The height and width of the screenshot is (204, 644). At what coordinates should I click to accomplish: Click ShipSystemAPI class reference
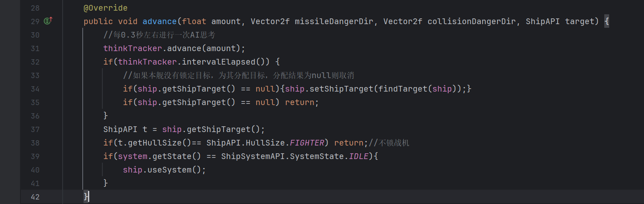tap(253, 157)
